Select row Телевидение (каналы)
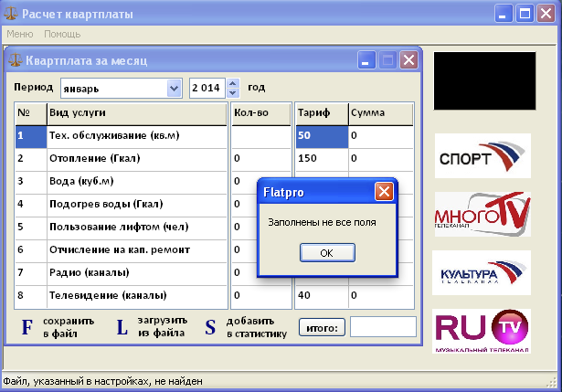This screenshot has height=392, width=562. pos(122,297)
